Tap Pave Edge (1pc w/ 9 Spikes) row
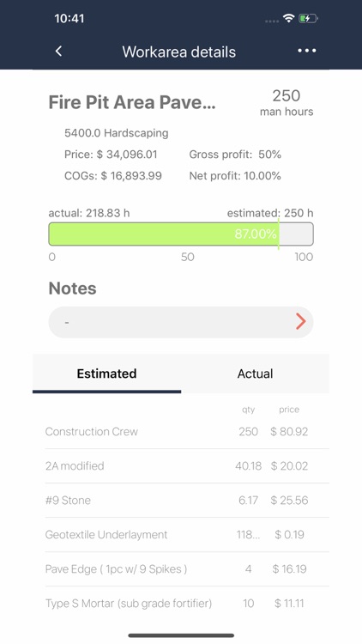The width and height of the screenshot is (362, 644). [x=181, y=569]
